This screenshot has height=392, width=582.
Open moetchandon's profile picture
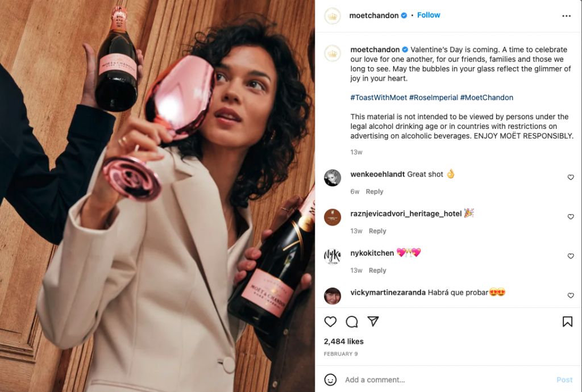point(332,15)
